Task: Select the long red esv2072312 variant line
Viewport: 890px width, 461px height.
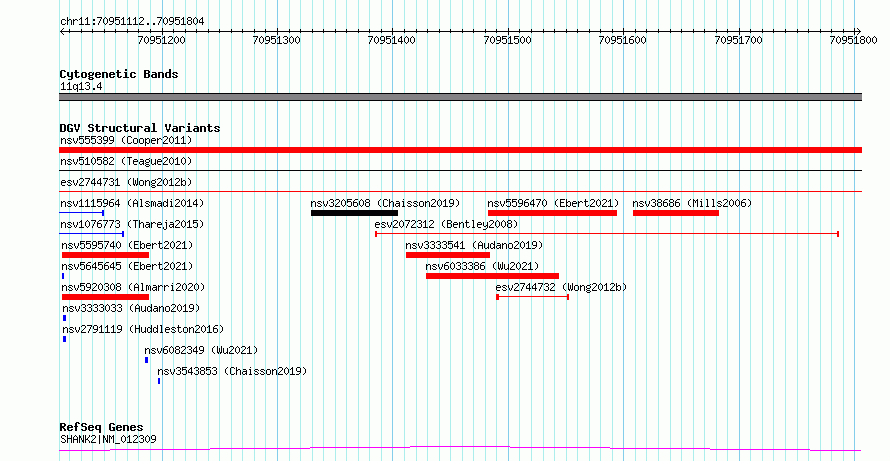Action: (x=607, y=234)
